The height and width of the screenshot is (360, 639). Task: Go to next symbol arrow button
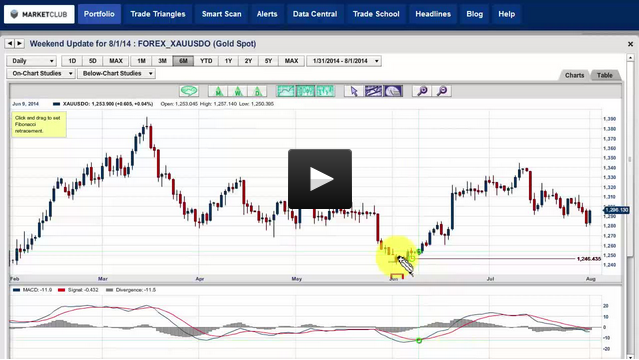(20, 43)
